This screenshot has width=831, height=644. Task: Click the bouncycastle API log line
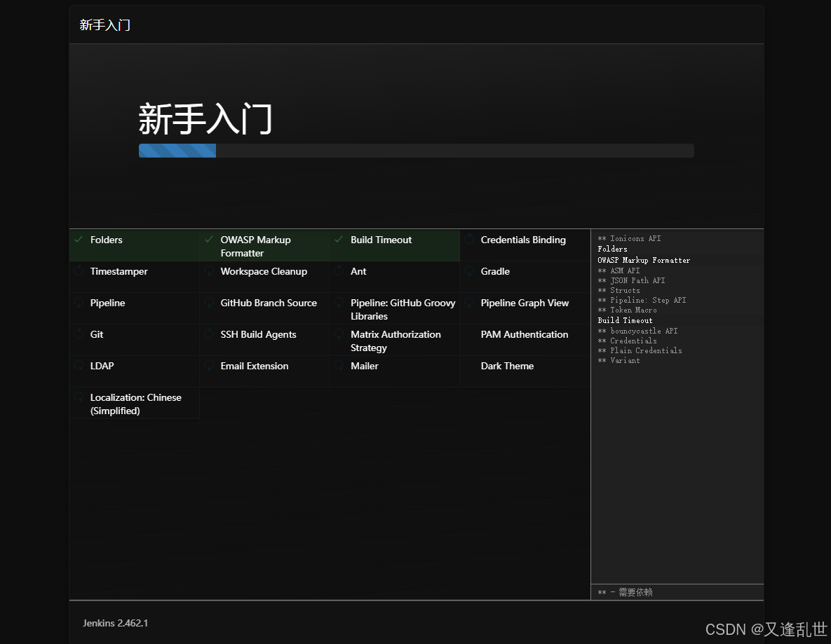pyautogui.click(x=637, y=331)
